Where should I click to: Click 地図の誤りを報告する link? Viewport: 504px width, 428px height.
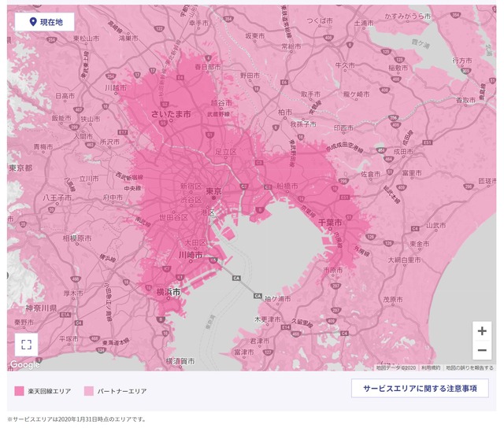click(x=469, y=367)
